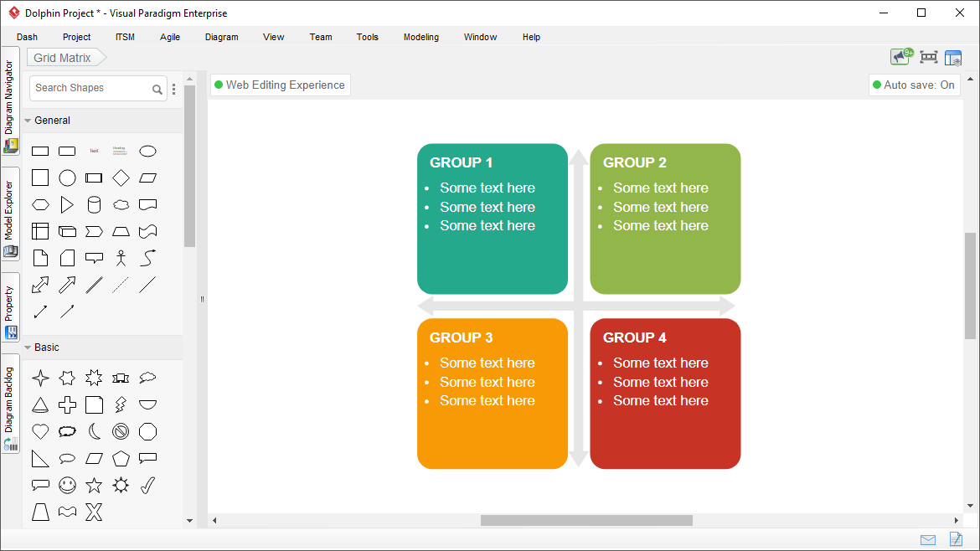This screenshot has height=551, width=980.
Task: Click the shape palette vertical scrollbar thumb
Action: pyautogui.click(x=190, y=166)
